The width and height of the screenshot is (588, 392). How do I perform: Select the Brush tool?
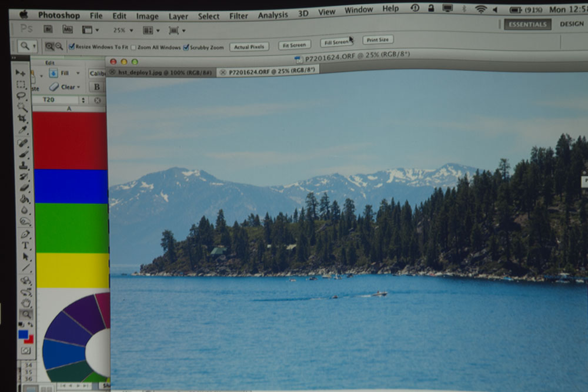click(x=24, y=154)
